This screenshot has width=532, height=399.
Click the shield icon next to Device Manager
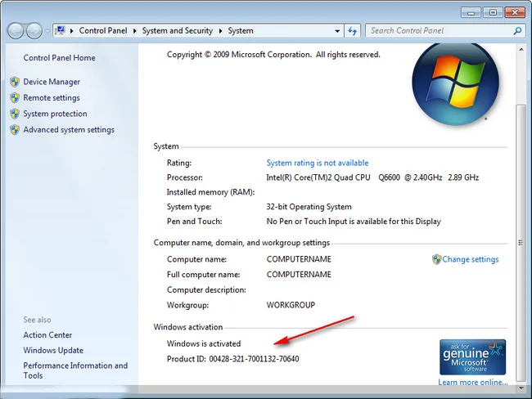15,82
